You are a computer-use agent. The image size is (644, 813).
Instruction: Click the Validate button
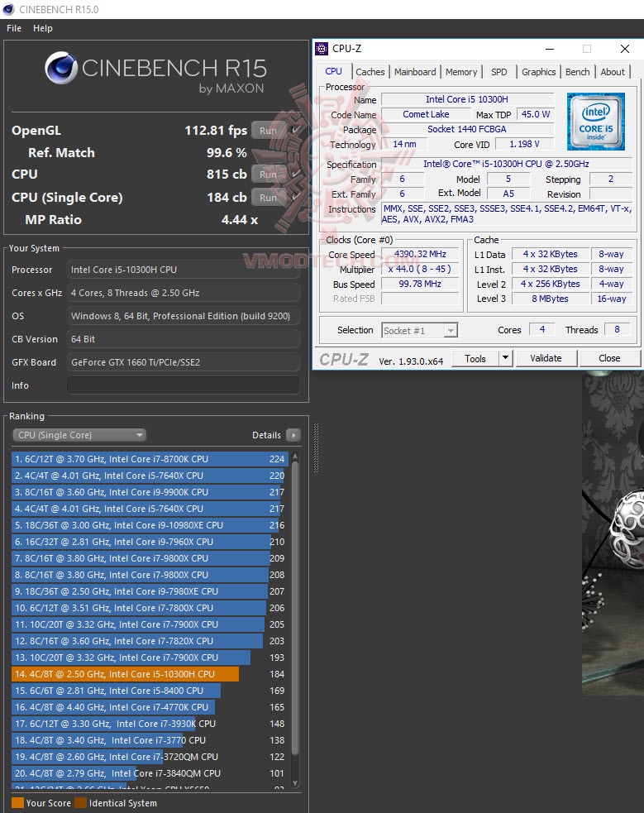coord(546,358)
